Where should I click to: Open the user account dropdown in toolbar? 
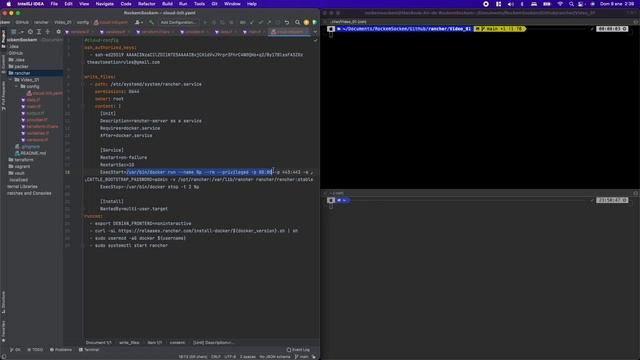coord(139,22)
